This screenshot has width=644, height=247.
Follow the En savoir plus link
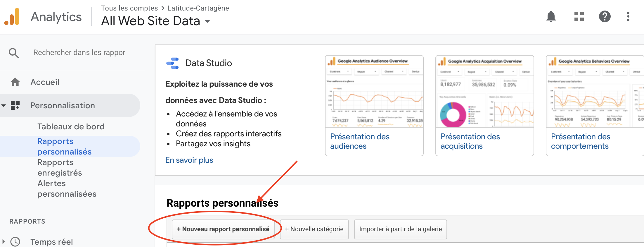point(189,160)
